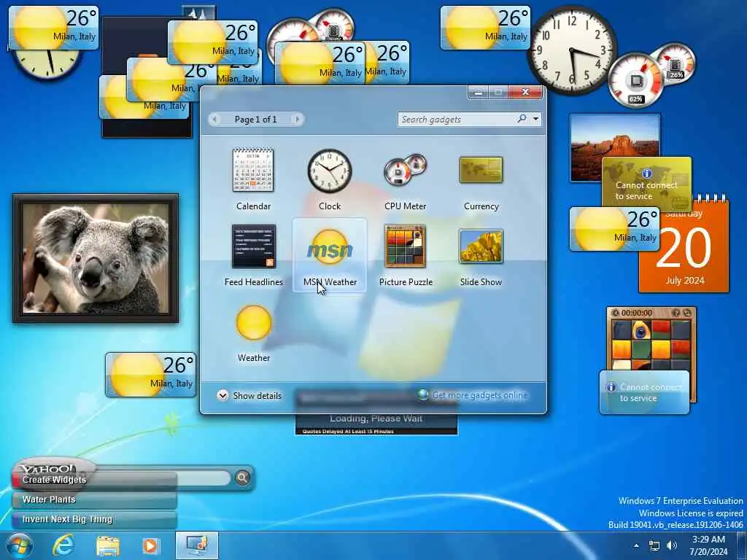747x560 pixels.
Task: Select the Weather gadget icon in gallery
Action: (253, 322)
